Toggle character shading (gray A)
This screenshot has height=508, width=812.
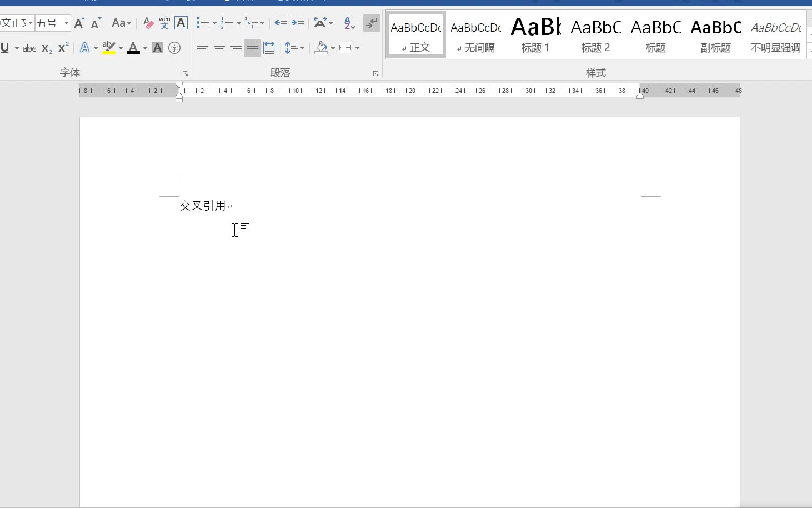tap(158, 48)
